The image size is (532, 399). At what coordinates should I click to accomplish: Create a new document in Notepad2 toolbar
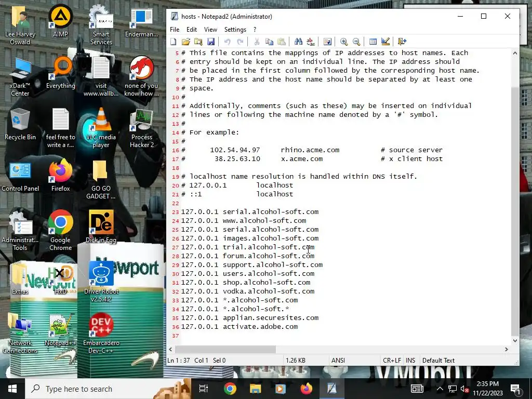pyautogui.click(x=174, y=42)
